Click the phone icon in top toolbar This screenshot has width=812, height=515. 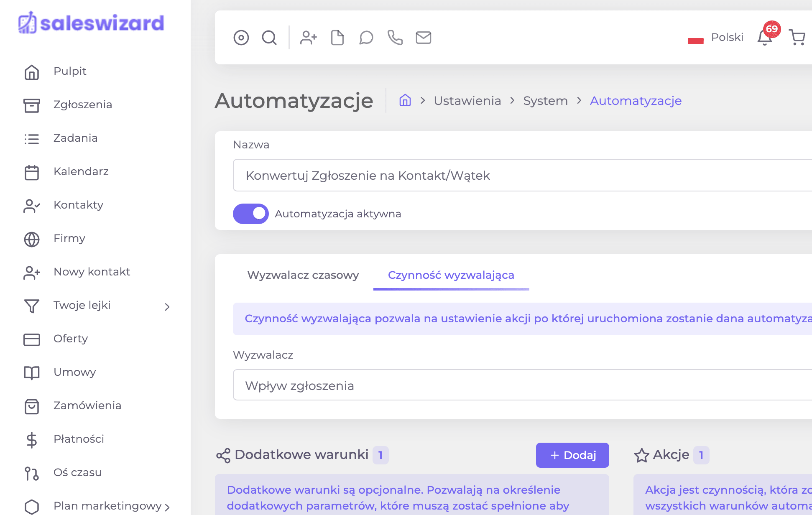pos(395,38)
